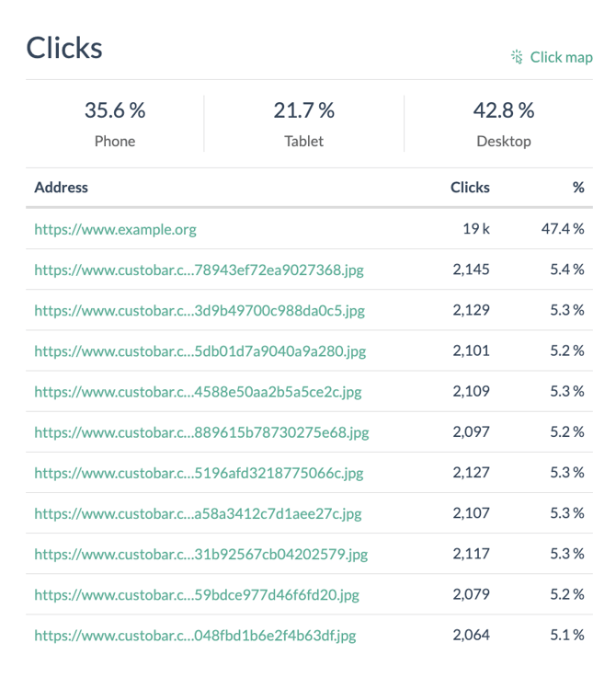
Task: Select the Tablet 21.7 % statistic
Action: [303, 123]
